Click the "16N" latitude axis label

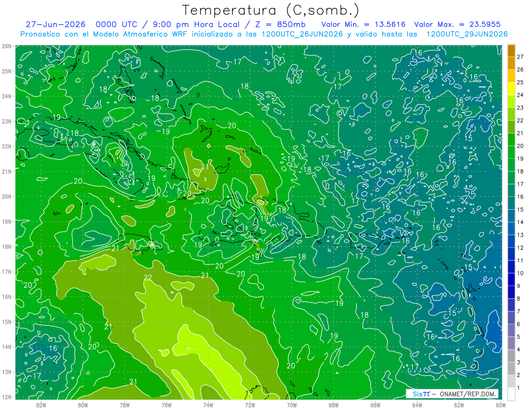click(6, 297)
